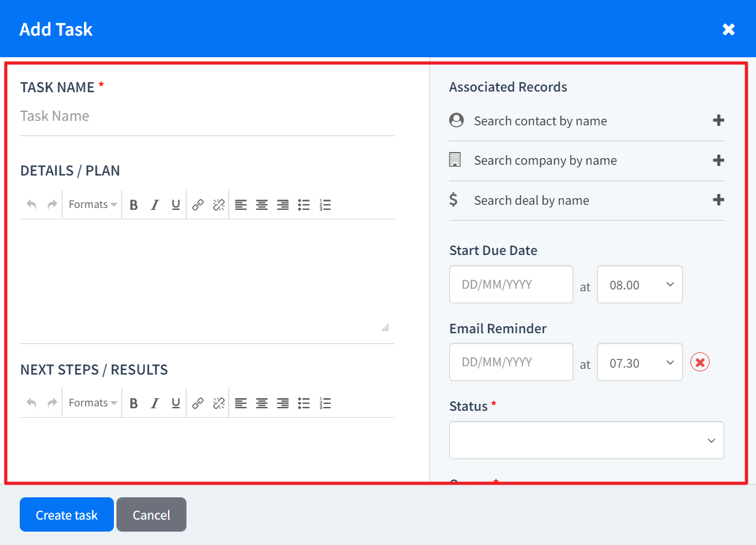
Task: Toggle italic in Details / Plan editor
Action: tap(155, 205)
